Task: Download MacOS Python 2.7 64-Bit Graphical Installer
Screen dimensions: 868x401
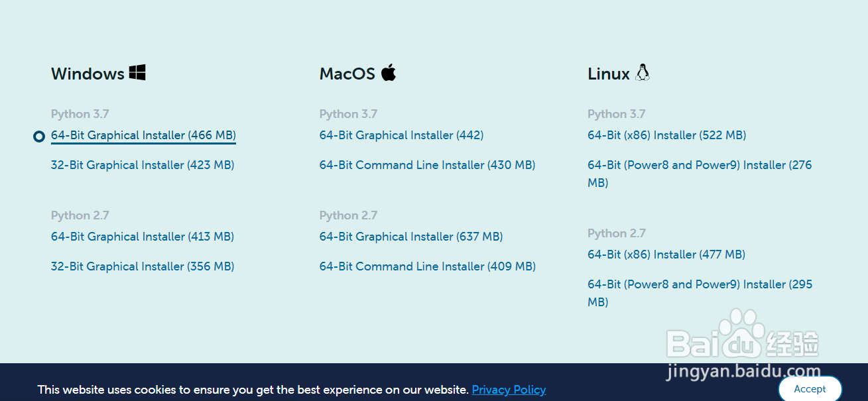Action: tap(411, 237)
